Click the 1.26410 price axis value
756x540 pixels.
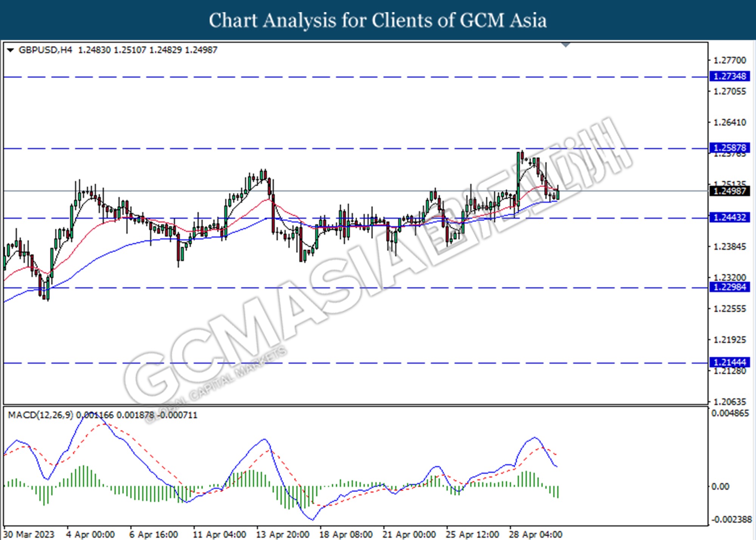pyautogui.click(x=730, y=122)
